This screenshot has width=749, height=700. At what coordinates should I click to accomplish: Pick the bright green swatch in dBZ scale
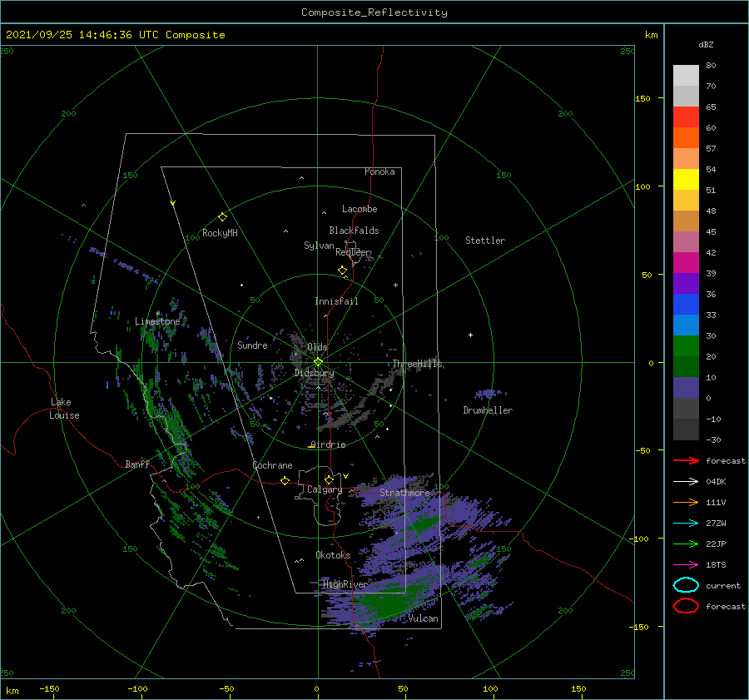(686, 346)
